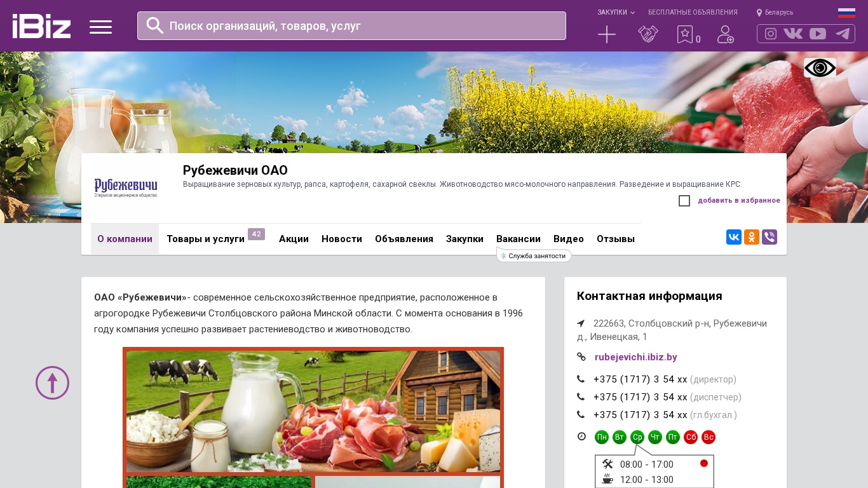
Task: Share company page via Odnoklassniki
Action: 752,237
